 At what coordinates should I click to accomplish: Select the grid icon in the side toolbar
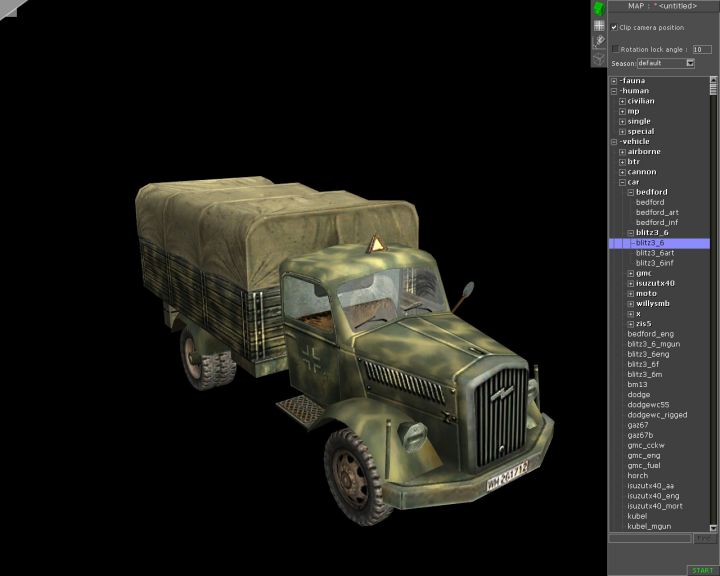pos(598,25)
